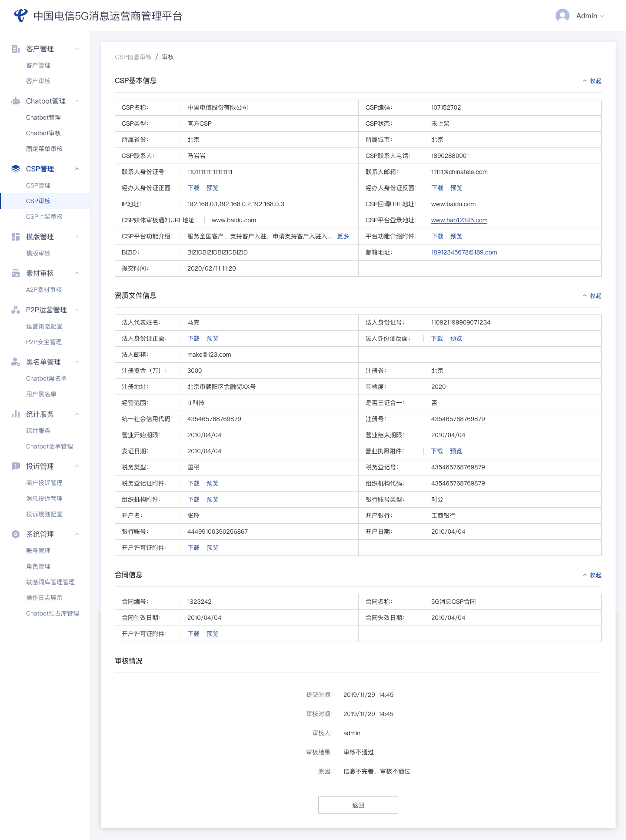Screen dimensions: 626x840
Task: Click the 客户管理 sidebar icon
Action: 16,49
